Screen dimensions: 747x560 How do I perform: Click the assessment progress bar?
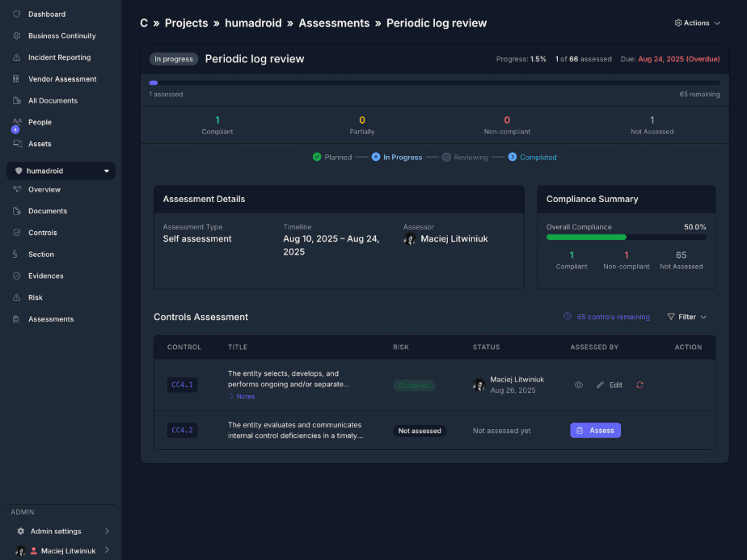[x=434, y=82]
